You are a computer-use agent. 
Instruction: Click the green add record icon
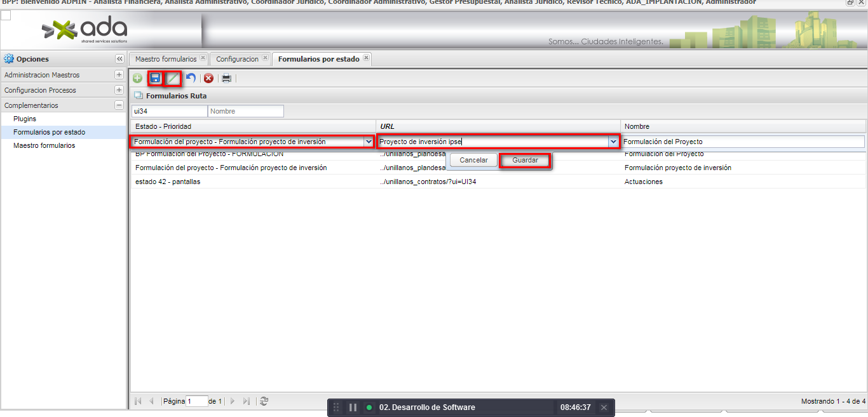[137, 78]
